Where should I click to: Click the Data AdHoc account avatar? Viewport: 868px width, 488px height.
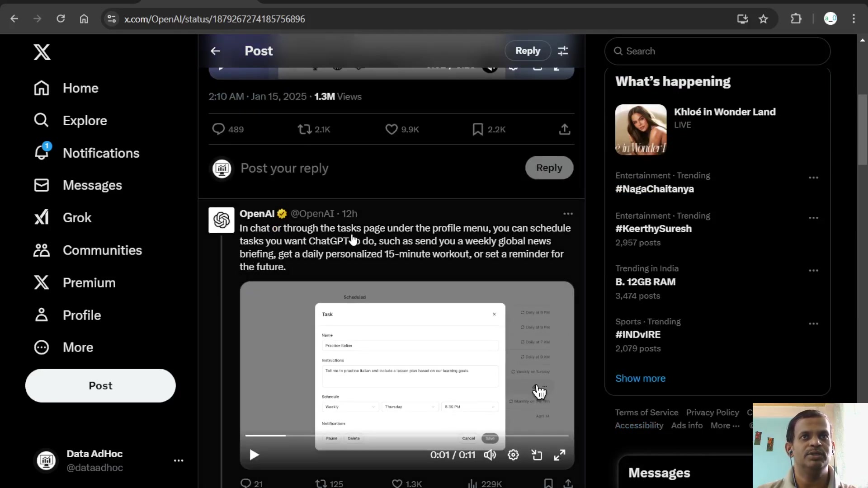click(46, 460)
